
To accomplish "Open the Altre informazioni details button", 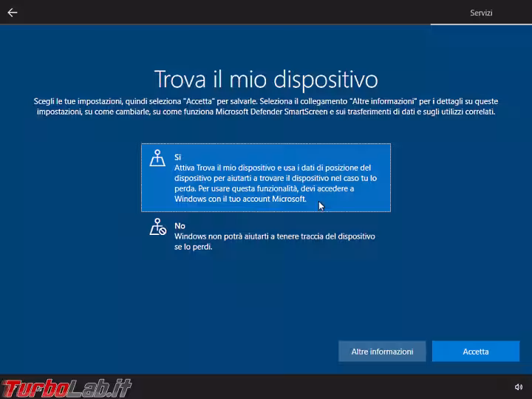I will (382, 351).
